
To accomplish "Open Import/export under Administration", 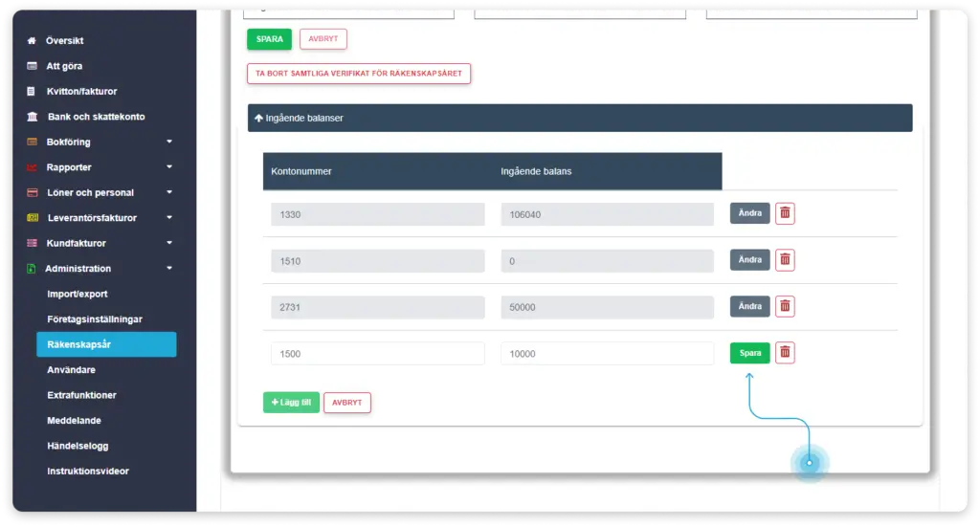I will click(x=78, y=294).
